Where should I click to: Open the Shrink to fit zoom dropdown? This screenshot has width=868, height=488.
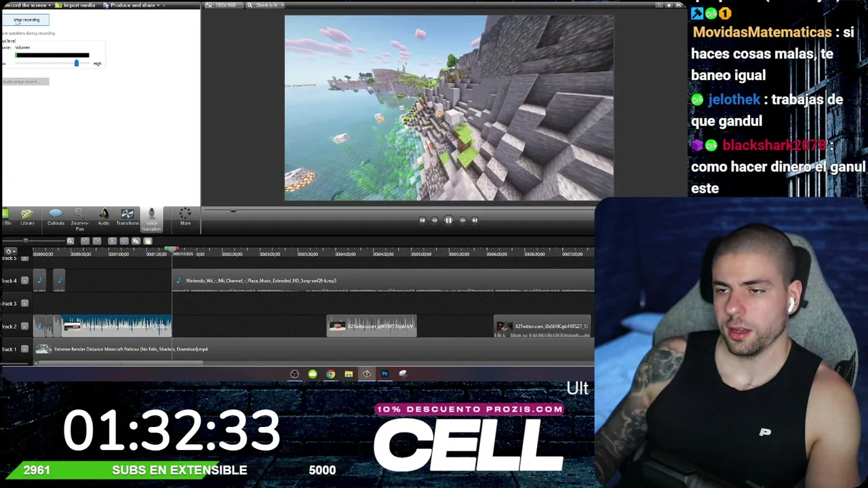click(x=264, y=5)
